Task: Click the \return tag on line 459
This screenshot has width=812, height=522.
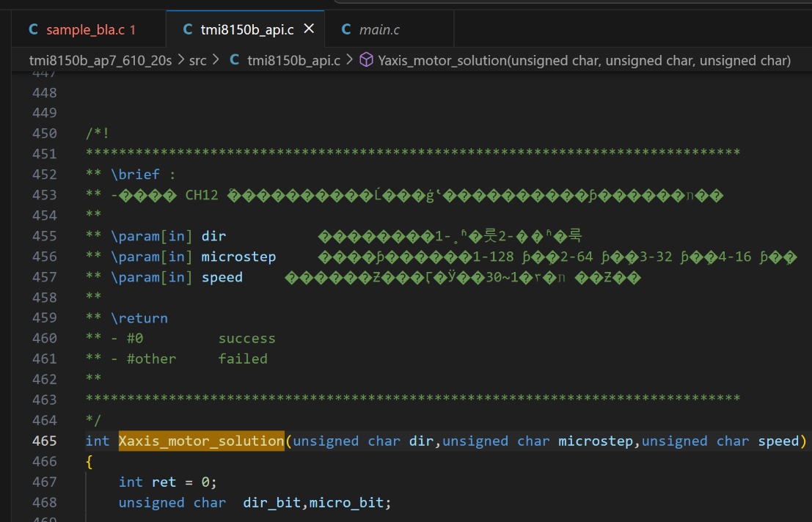Action: [139, 318]
